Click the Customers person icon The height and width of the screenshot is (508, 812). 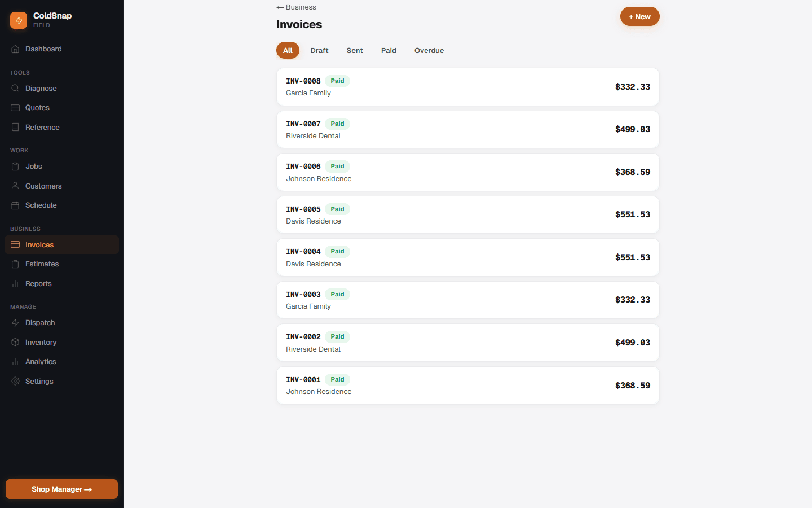tap(15, 186)
